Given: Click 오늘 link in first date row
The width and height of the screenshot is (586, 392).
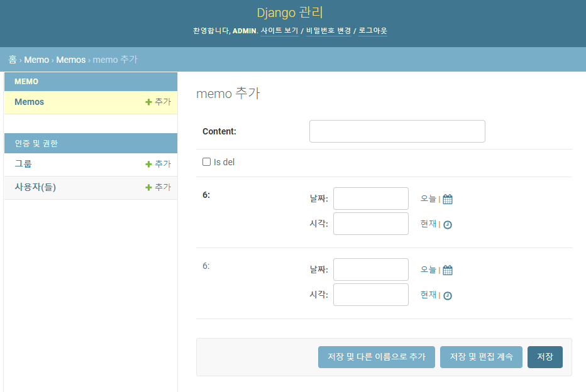Looking at the screenshot, I should tap(428, 199).
